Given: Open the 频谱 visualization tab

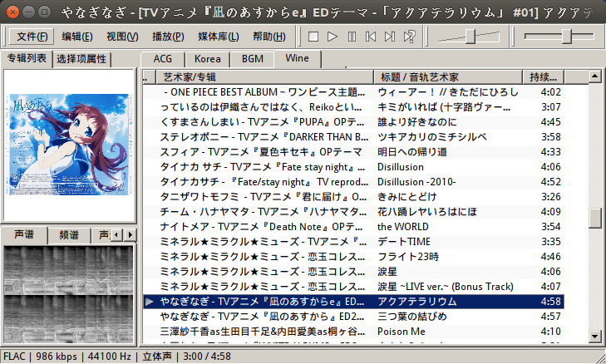Looking at the screenshot, I should point(71,234).
